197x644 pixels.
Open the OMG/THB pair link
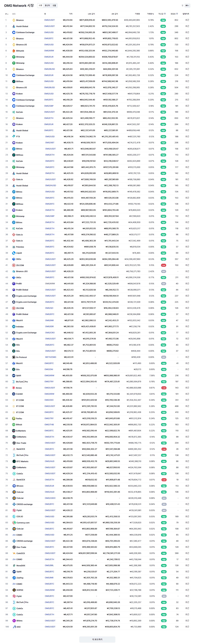(49, 425)
